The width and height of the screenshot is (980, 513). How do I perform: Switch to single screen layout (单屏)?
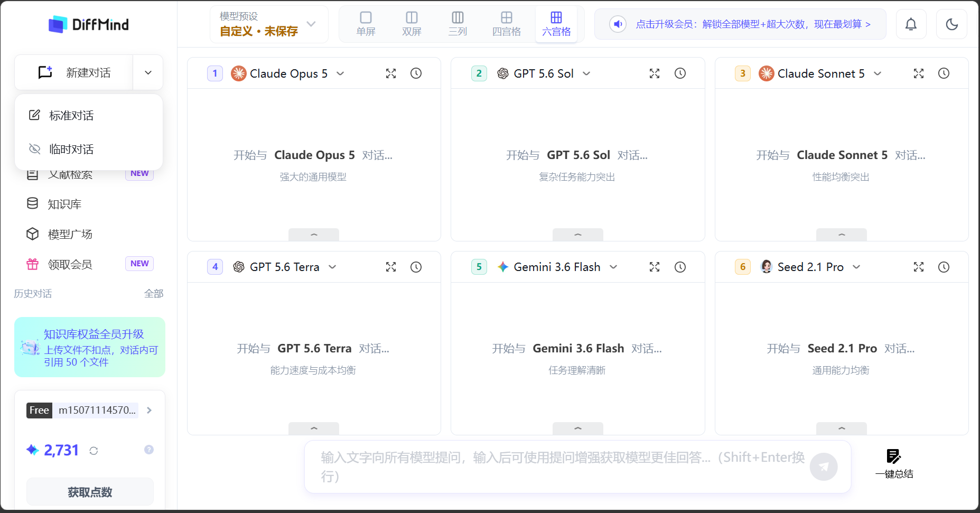click(366, 24)
